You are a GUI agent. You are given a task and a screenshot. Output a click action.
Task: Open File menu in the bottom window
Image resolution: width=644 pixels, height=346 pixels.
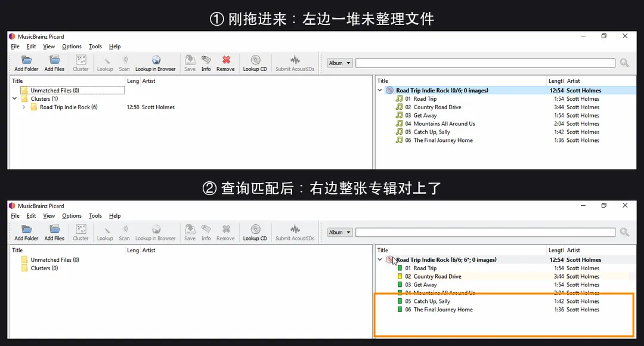click(15, 216)
